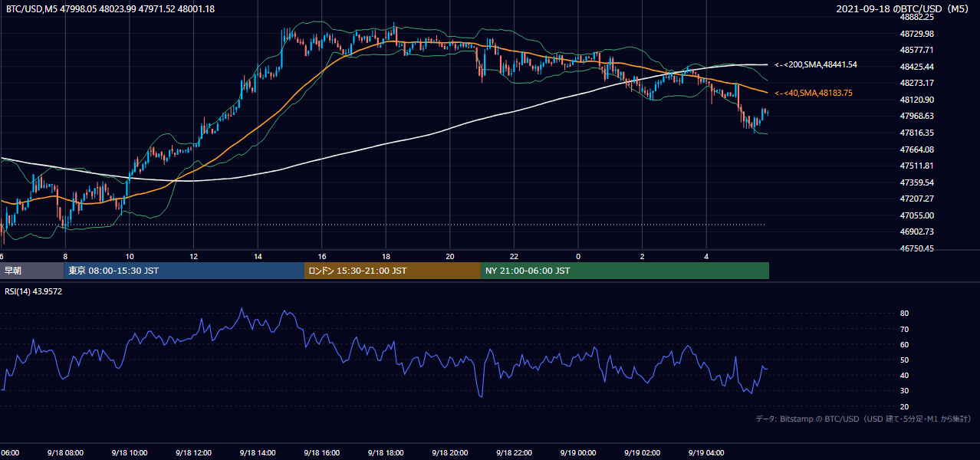This screenshot has width=980, height=460.
Task: Click hour label 12 under price chart
Action: point(193,257)
